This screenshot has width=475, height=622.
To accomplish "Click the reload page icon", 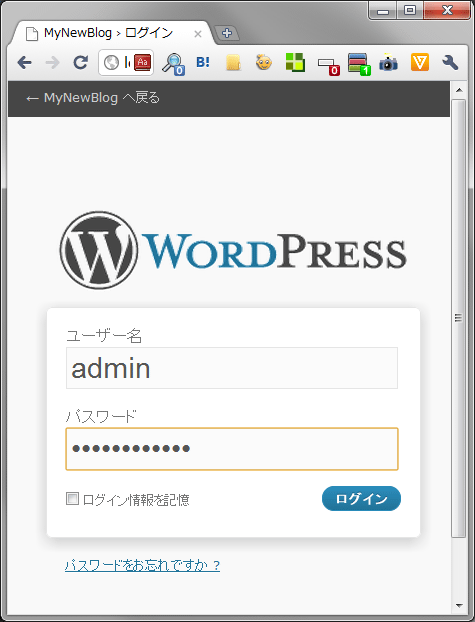I will pos(81,63).
